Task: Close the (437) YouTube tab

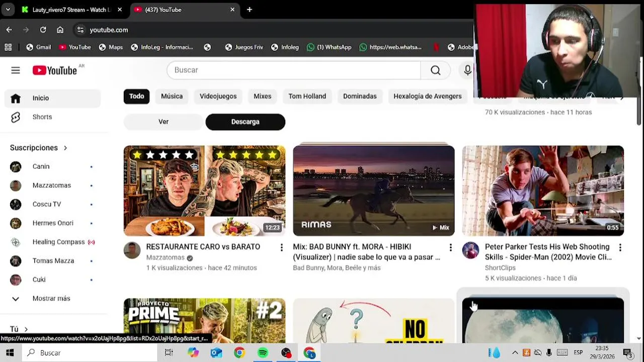Action: click(x=232, y=10)
